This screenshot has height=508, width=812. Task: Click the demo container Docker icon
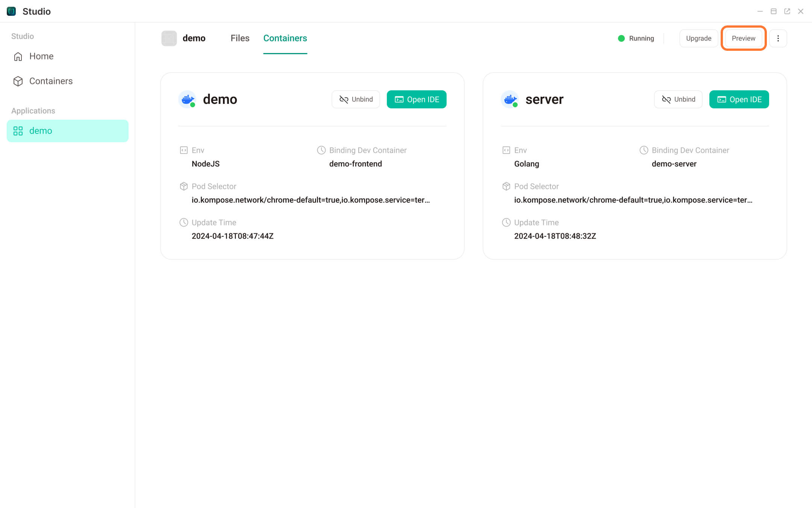pyautogui.click(x=187, y=99)
